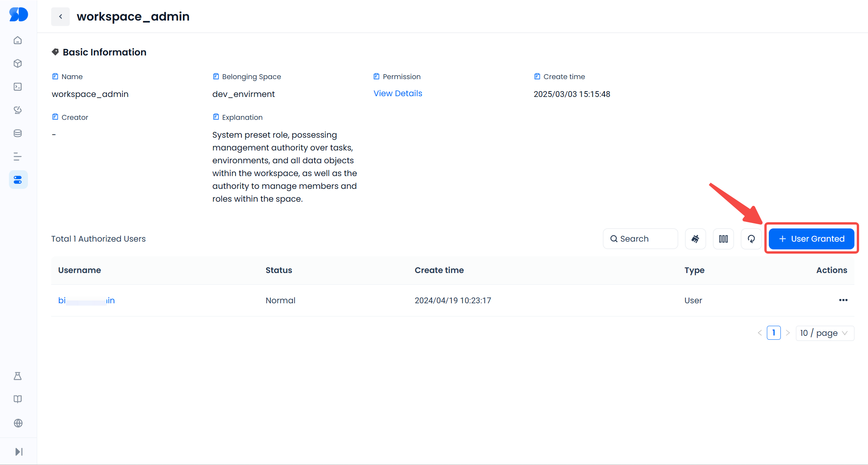Click the flask lab icon in sidebar
868x465 pixels.
tap(18, 376)
